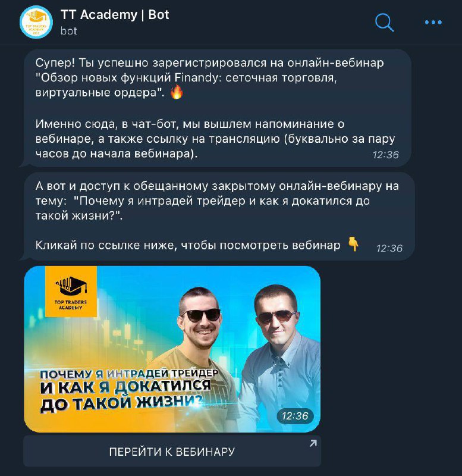Open the webinar preview image thumbnail

172,349
